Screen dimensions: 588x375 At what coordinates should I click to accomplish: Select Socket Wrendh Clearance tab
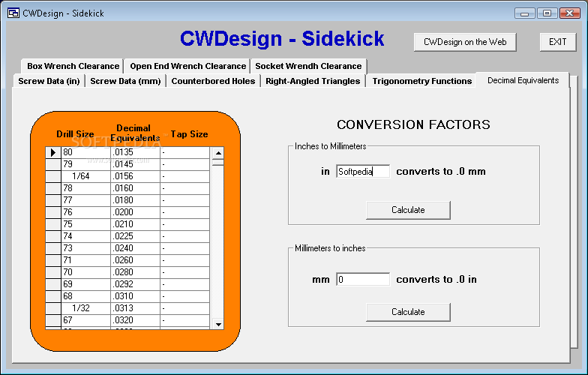(x=308, y=66)
